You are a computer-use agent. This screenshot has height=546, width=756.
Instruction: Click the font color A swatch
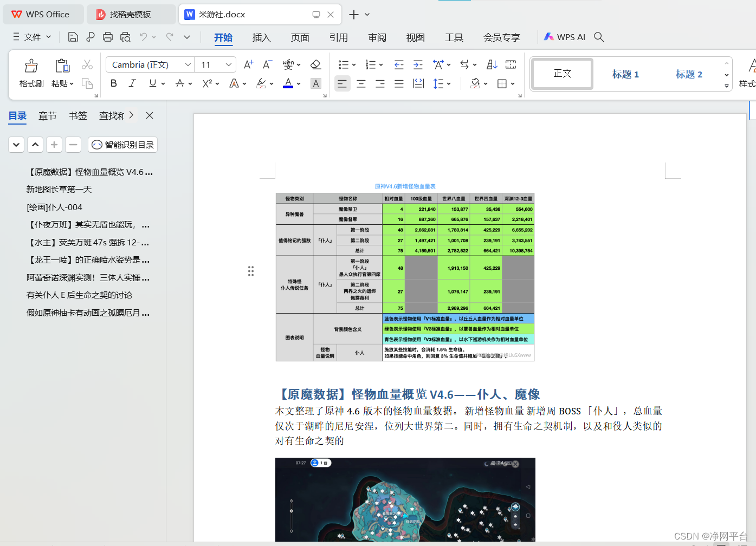288,83
